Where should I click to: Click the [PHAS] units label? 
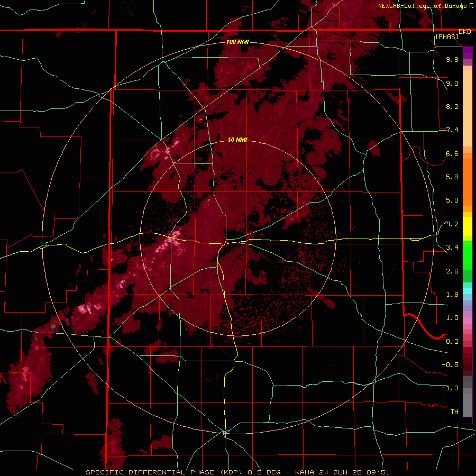click(447, 37)
